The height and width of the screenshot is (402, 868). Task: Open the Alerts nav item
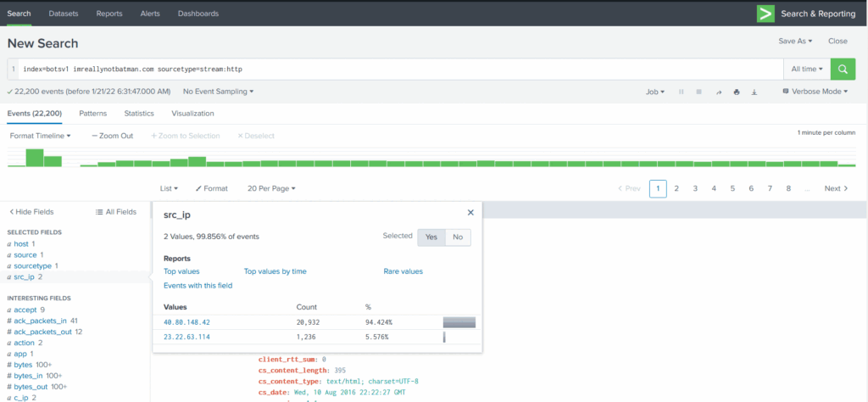pyautogui.click(x=151, y=14)
